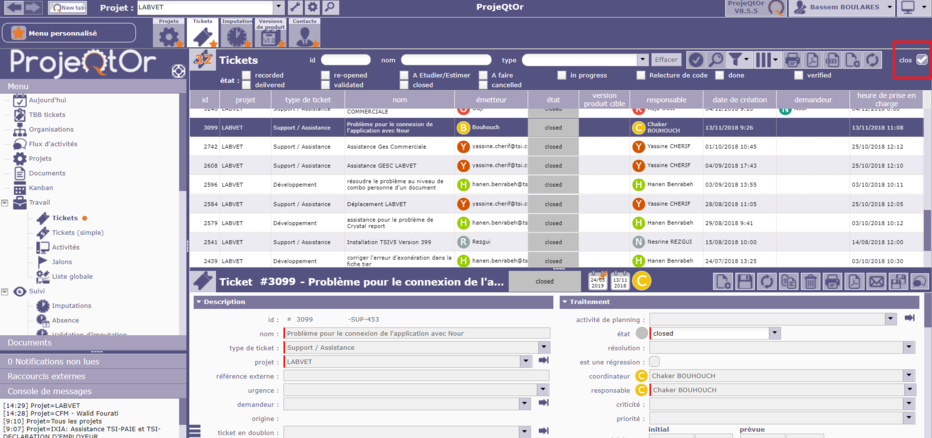The image size is (932, 438).
Task: Tick the 'est une régression' checkbox
Action: click(x=654, y=361)
